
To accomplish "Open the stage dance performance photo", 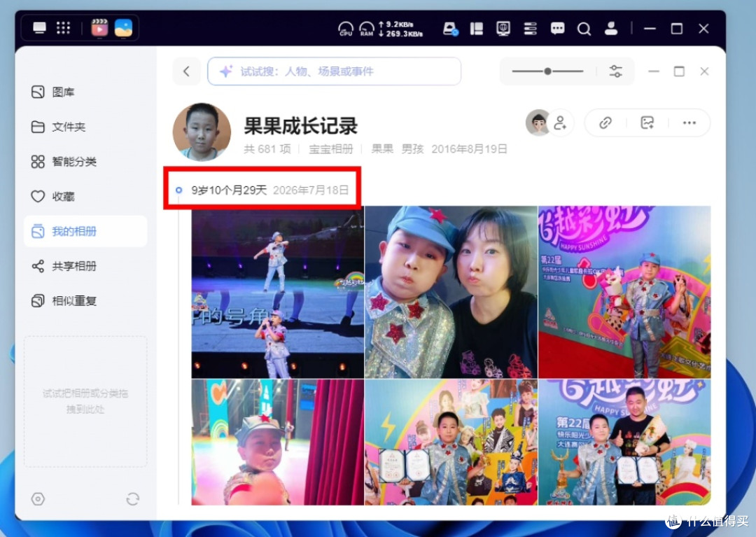I will coord(278,292).
